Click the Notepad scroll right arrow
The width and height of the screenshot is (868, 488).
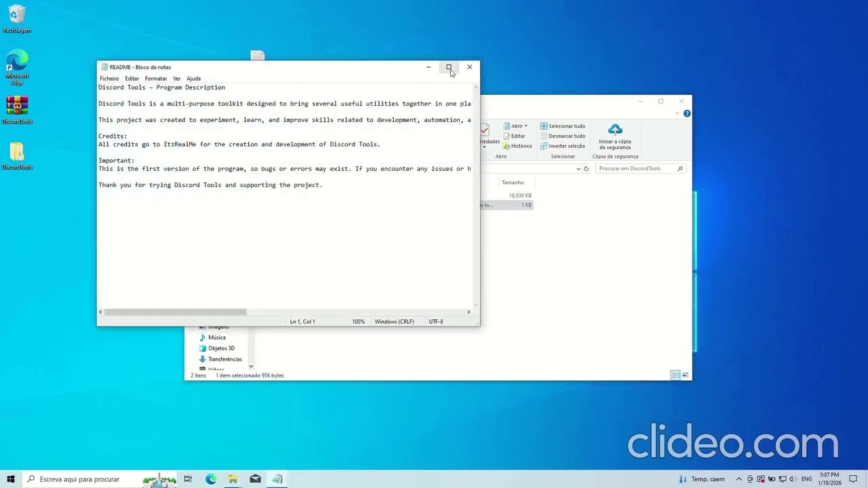click(x=468, y=312)
